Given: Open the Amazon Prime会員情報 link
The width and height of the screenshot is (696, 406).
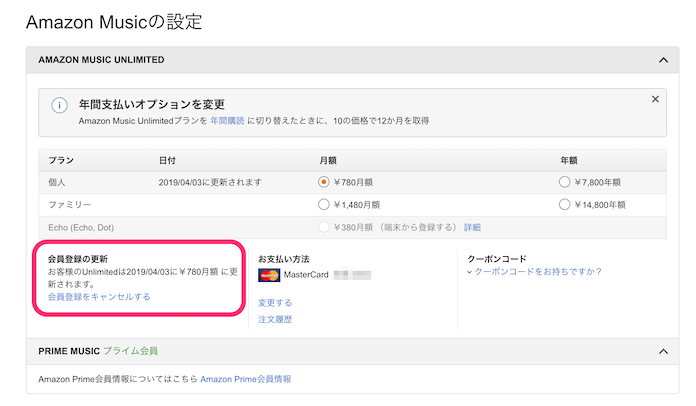Looking at the screenshot, I should [x=245, y=379].
